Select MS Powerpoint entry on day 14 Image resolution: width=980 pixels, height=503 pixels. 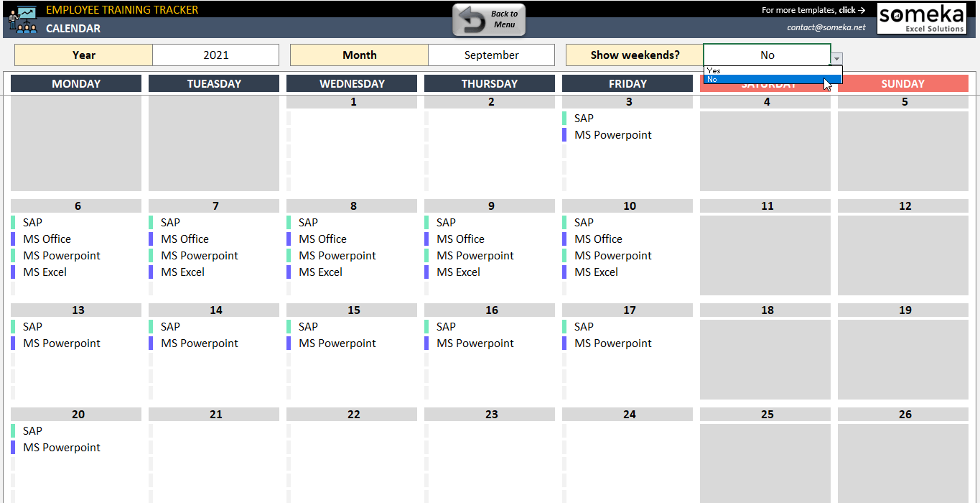[200, 343]
